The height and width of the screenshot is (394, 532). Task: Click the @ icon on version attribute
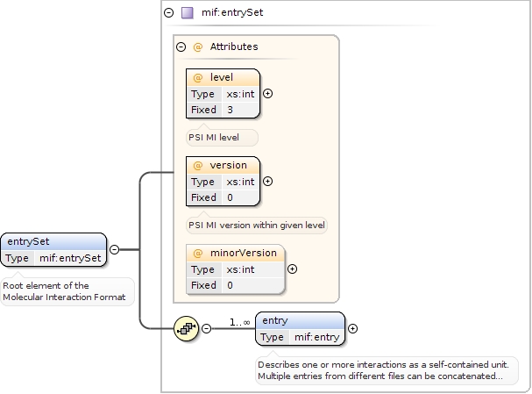click(198, 165)
